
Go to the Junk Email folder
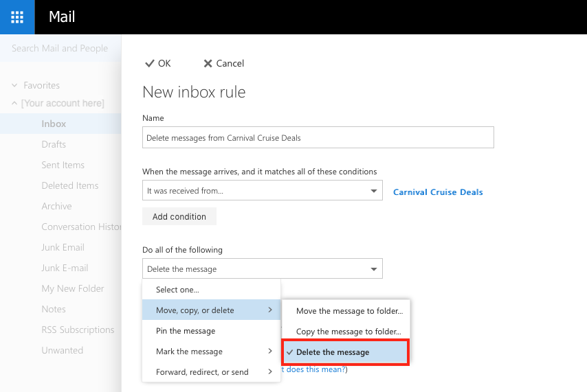click(63, 247)
